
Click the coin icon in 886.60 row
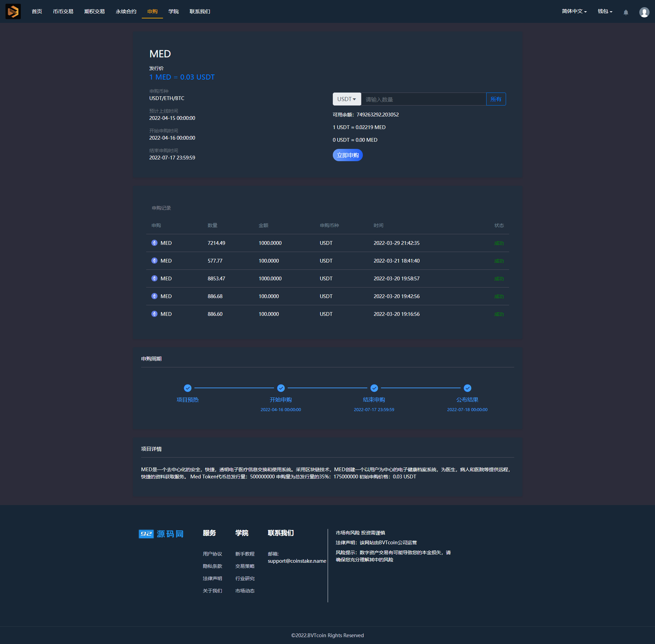tap(154, 314)
